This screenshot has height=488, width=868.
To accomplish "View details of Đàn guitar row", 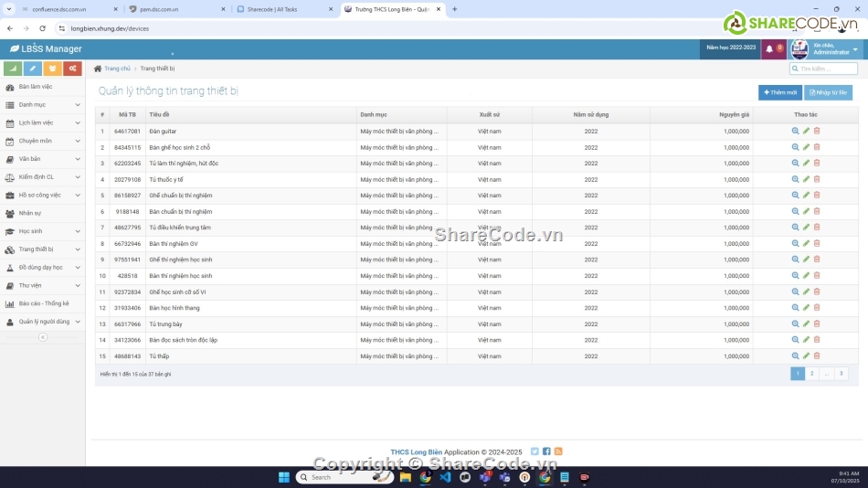I will click(795, 131).
